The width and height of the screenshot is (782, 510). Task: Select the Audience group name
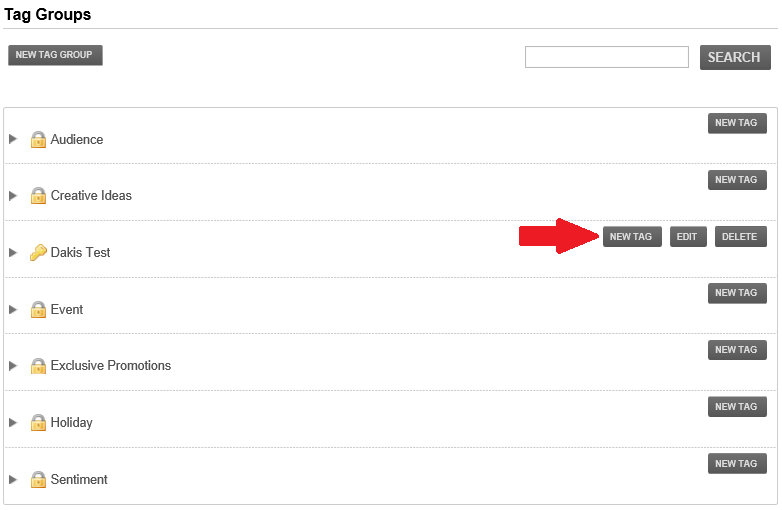(x=77, y=140)
